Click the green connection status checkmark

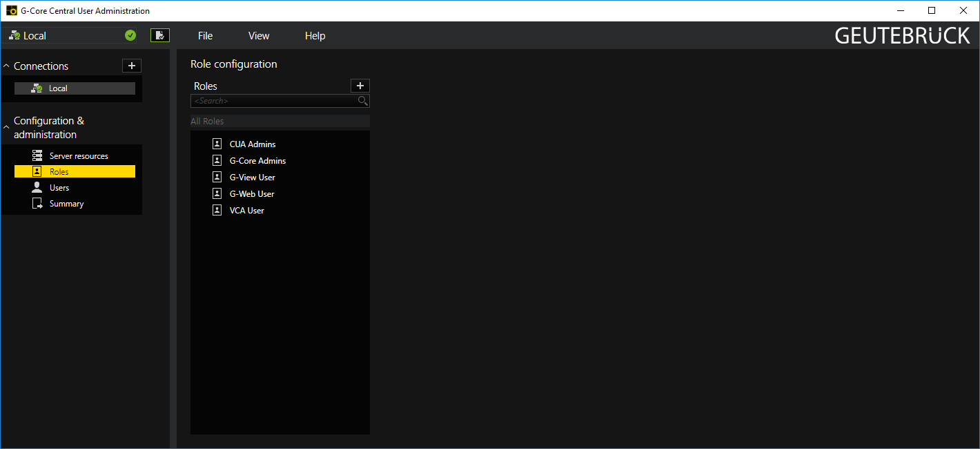(130, 35)
